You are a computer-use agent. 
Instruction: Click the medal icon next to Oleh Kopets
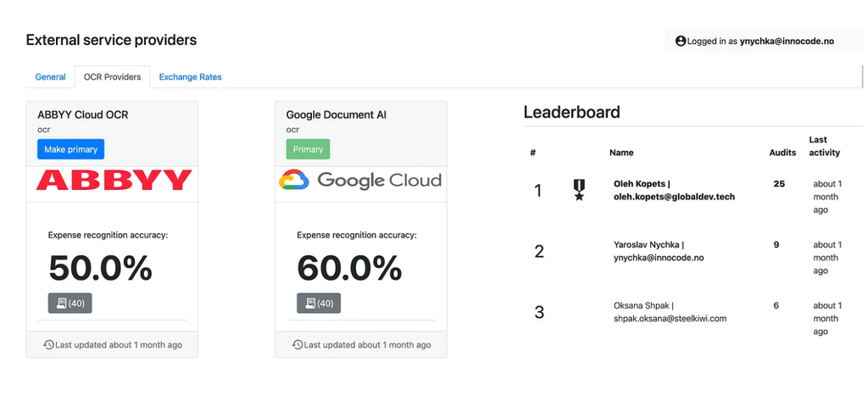tap(579, 190)
